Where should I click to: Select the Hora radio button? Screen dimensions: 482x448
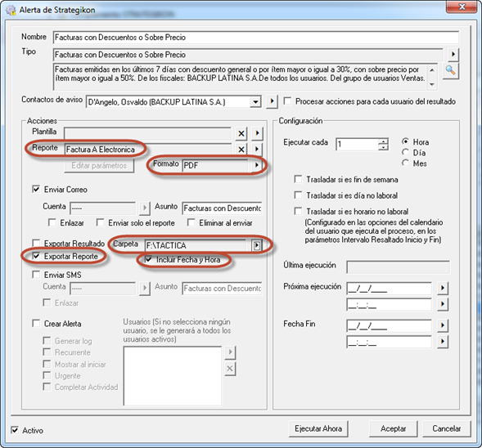[405, 141]
